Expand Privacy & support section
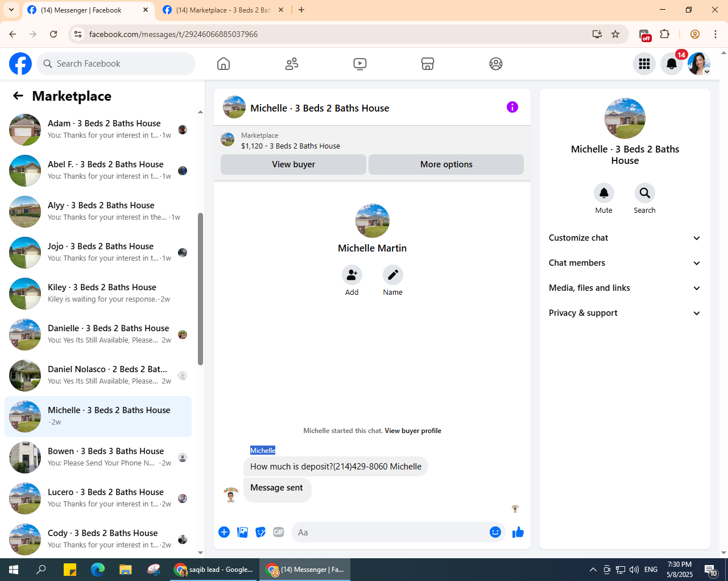The width and height of the screenshot is (728, 581). tap(624, 313)
